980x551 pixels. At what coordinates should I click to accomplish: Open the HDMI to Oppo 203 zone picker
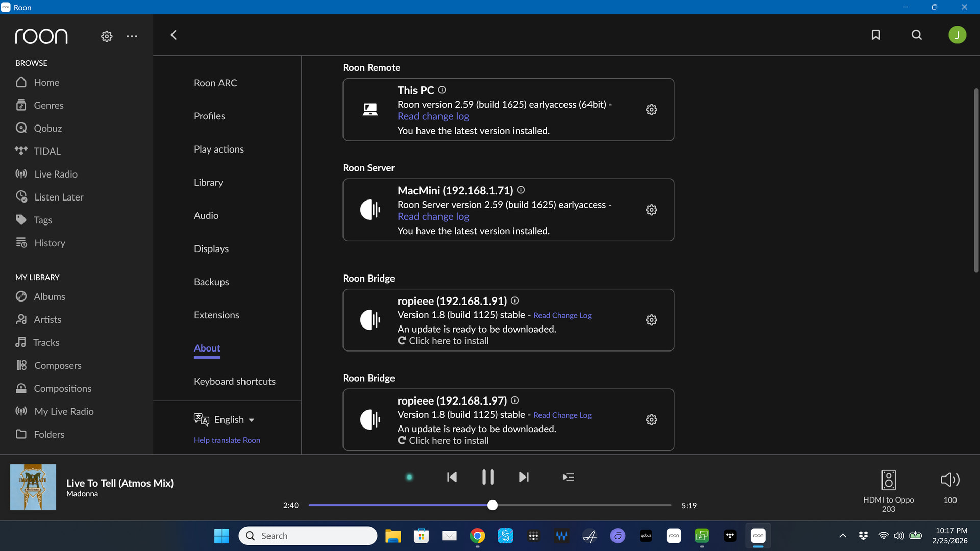(888, 491)
